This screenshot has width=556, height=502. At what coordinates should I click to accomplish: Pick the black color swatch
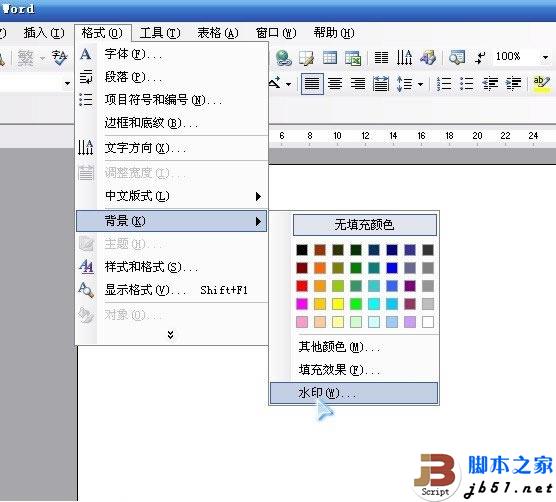(302, 250)
